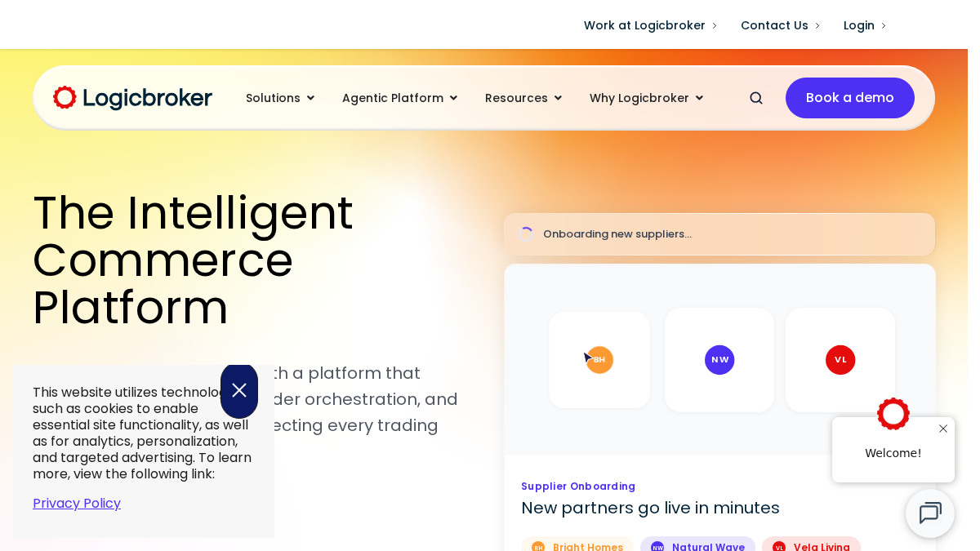Click 'The Intelligent Commerce Platform' headline
Image resolution: width=980 pixels, height=551 pixels.
coord(193,260)
